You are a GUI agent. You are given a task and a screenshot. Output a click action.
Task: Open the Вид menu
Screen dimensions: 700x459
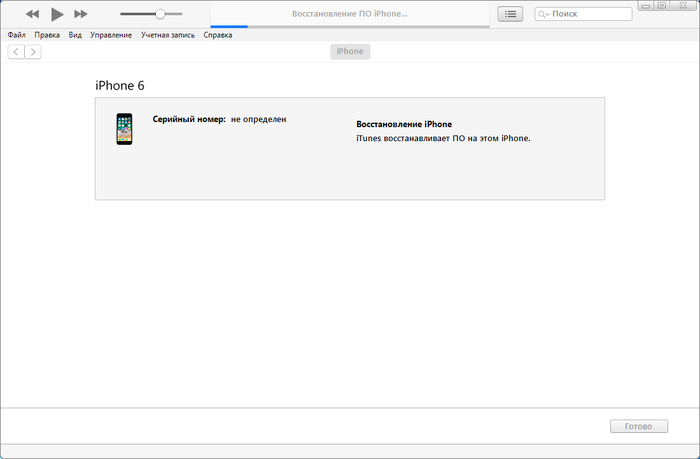pyautogui.click(x=75, y=35)
